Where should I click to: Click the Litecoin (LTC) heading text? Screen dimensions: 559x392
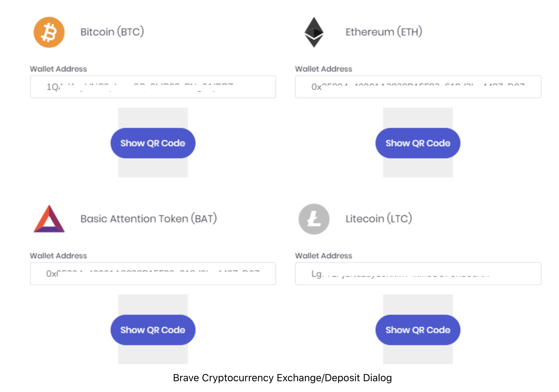point(379,219)
